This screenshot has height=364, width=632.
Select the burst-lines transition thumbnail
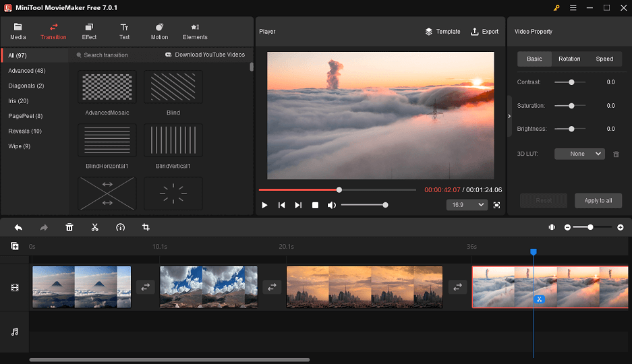click(x=173, y=193)
